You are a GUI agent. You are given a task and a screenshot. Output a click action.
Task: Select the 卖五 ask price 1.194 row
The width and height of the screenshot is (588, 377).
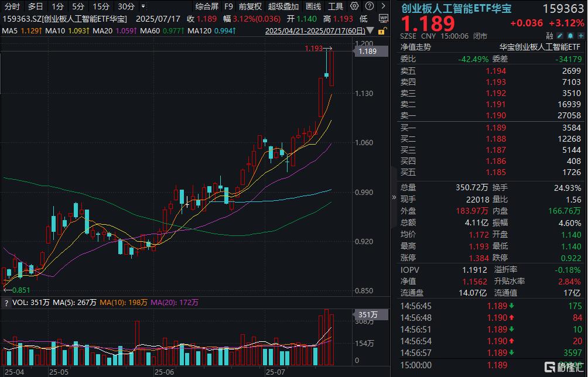pos(491,71)
